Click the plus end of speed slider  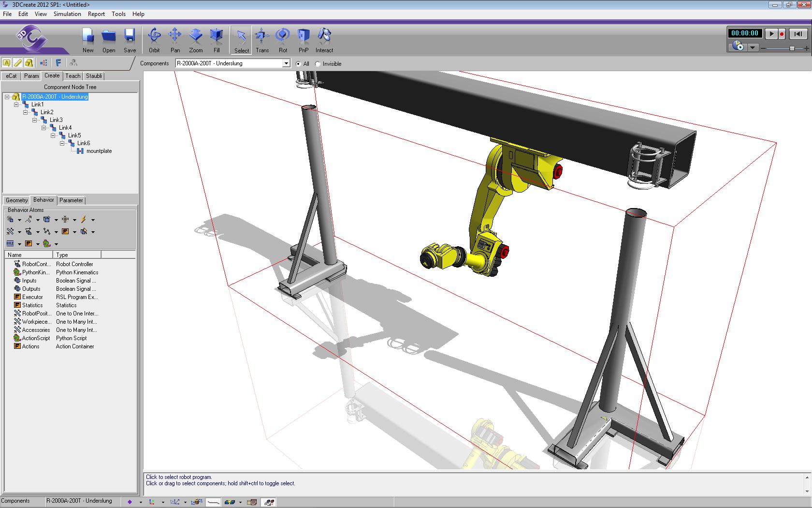coord(807,48)
